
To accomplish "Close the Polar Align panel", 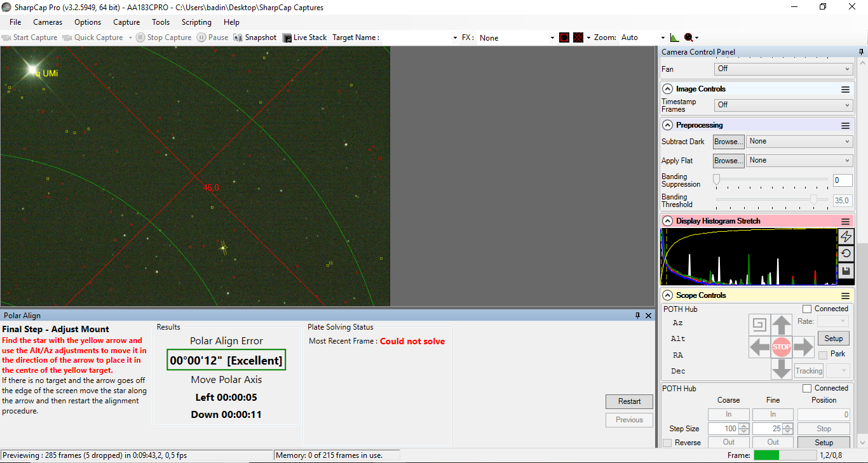I will click(x=648, y=316).
